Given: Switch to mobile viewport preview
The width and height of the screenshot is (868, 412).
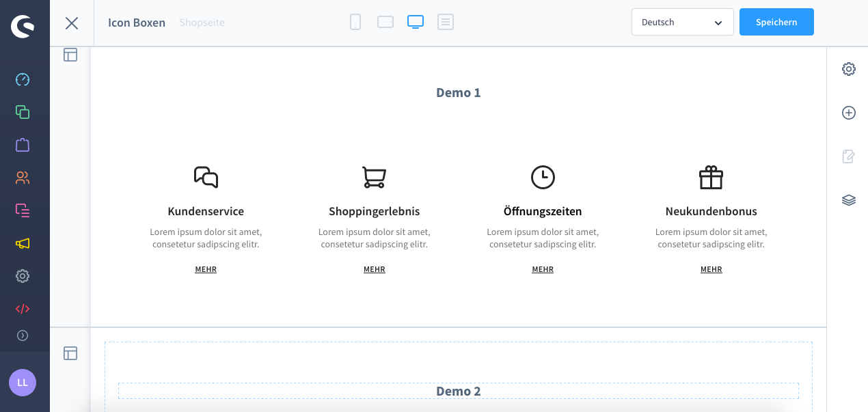Looking at the screenshot, I should (x=355, y=23).
